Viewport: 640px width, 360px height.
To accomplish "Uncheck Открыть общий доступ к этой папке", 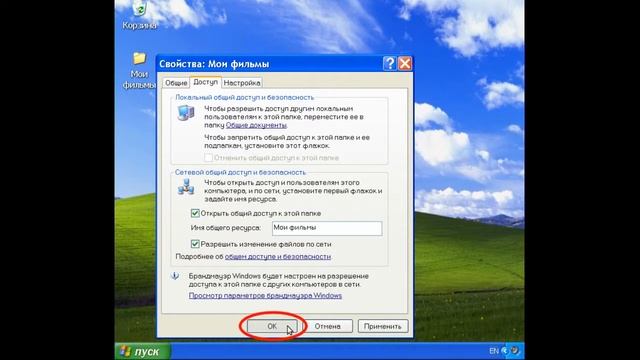I will pos(195,213).
